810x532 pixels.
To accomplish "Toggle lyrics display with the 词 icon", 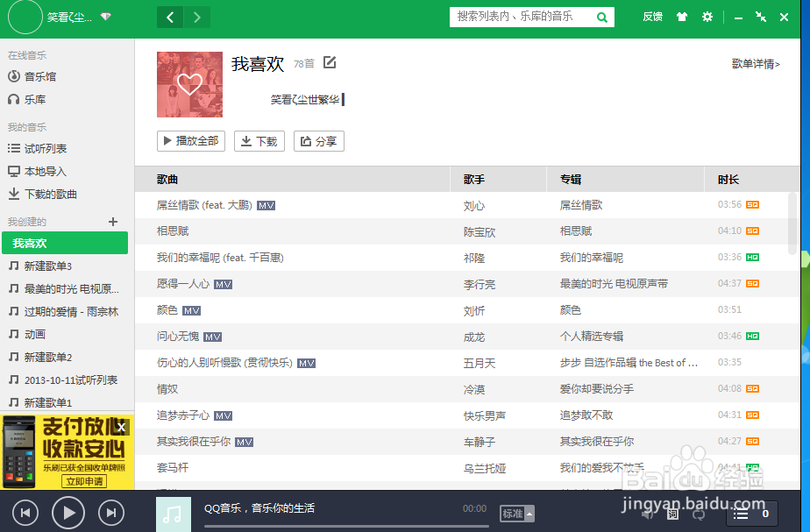I will 672,514.
